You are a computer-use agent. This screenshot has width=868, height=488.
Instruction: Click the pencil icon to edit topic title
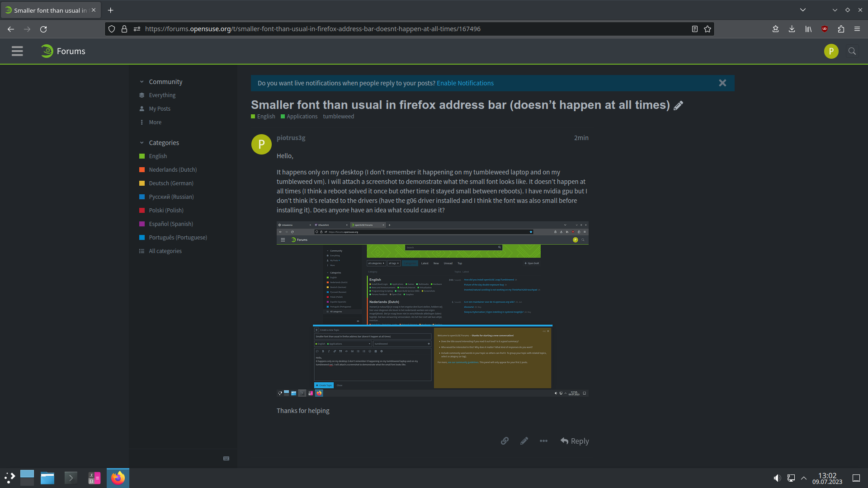[x=678, y=106]
